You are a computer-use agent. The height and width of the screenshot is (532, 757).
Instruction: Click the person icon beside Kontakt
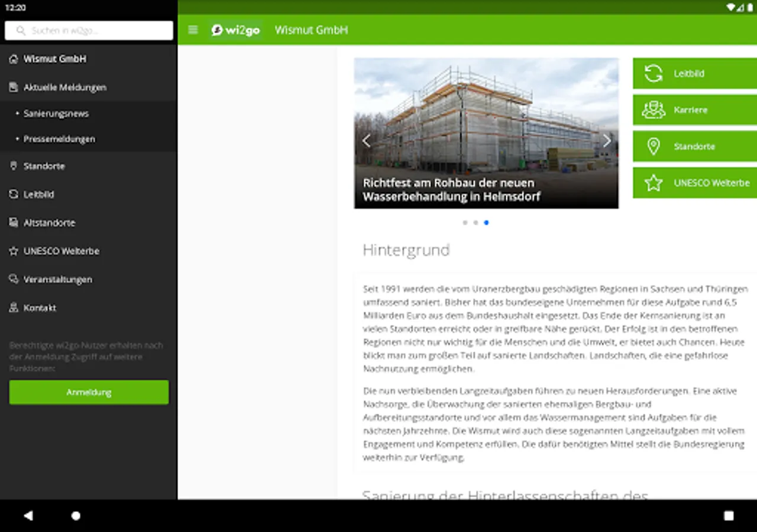pos(14,308)
